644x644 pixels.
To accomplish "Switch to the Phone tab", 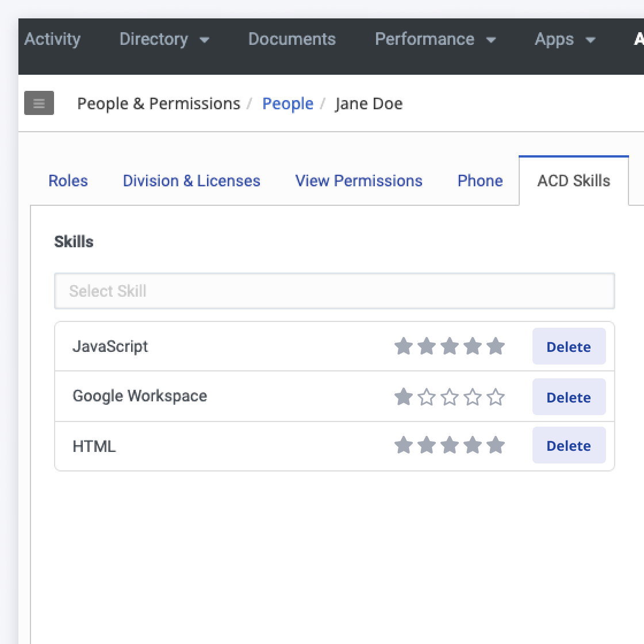I will [480, 181].
